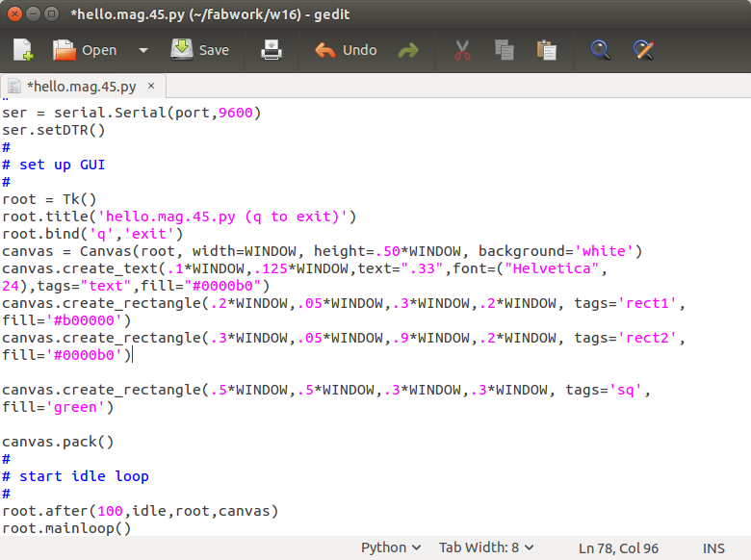
Task: Open Find with magnifier icon
Action: coord(600,50)
